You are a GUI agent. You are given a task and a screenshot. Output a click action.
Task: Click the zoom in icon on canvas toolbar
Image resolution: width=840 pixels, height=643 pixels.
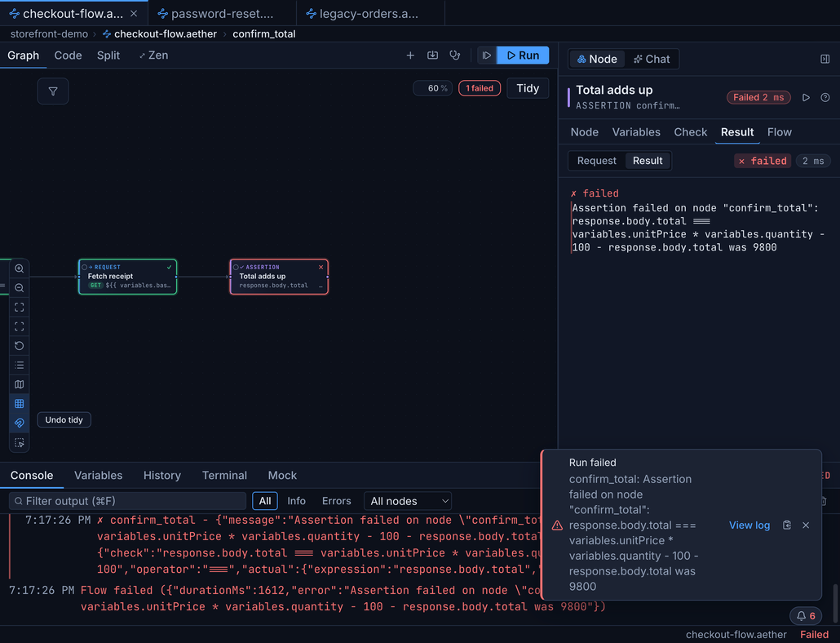click(x=20, y=268)
